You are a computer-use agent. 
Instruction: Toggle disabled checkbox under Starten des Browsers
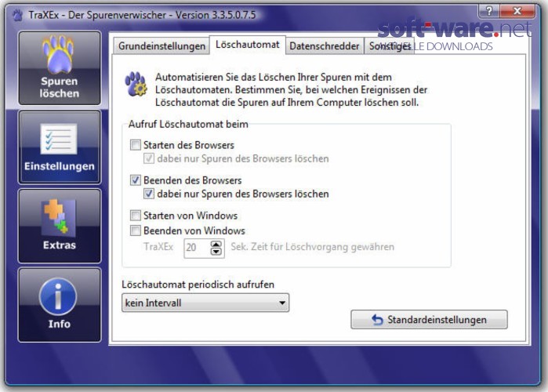[149, 158]
